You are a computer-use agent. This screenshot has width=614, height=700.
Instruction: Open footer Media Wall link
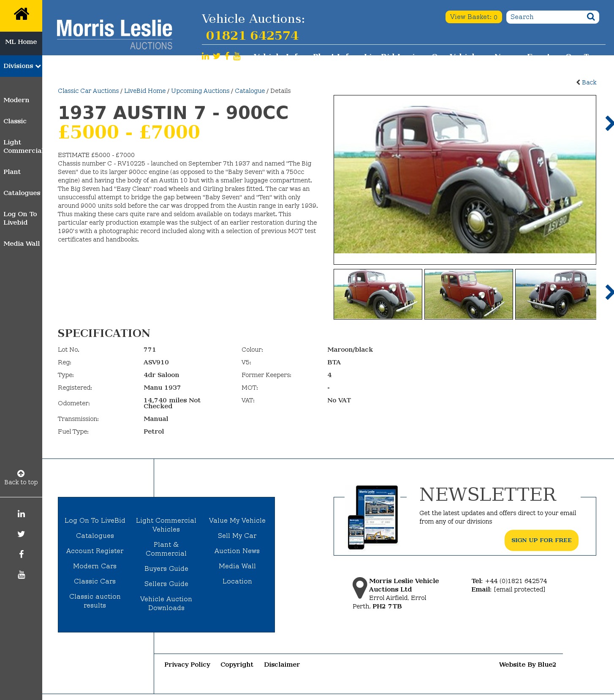click(237, 566)
